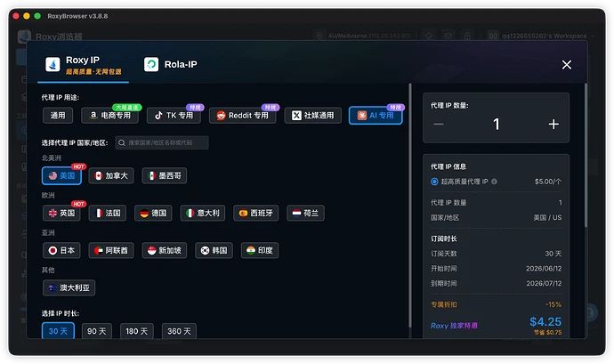Decrease the proxy IP quantity
Image resolution: width=614 pixels, height=364 pixels.
pyautogui.click(x=439, y=125)
